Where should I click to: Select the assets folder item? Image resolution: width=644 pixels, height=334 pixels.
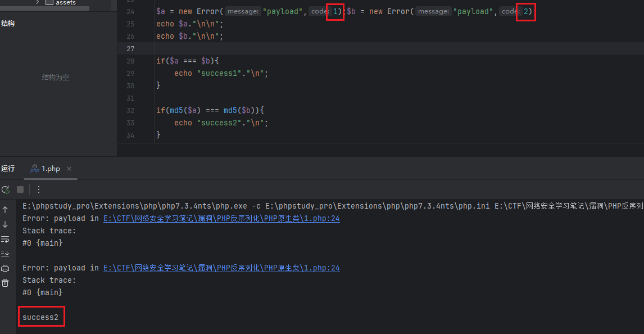coord(65,3)
